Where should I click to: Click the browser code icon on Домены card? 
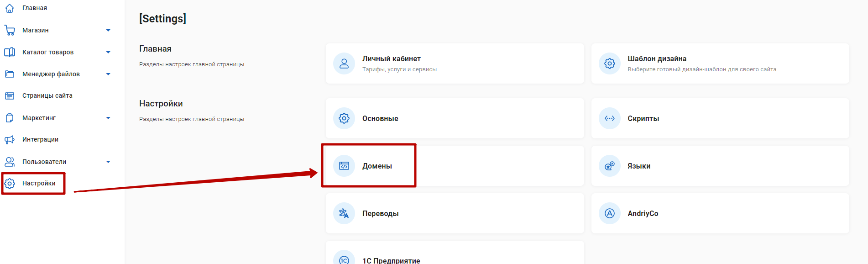[x=344, y=166]
